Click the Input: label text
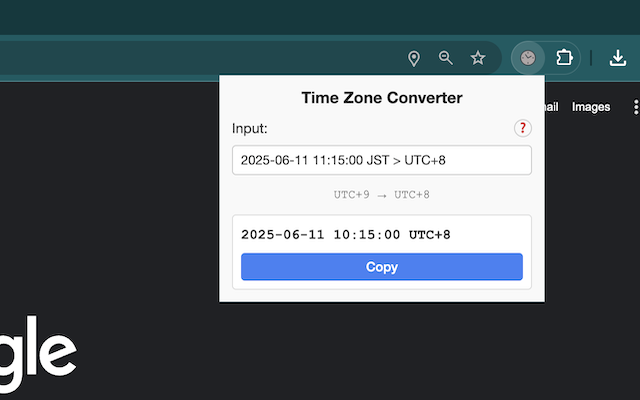 pos(249,128)
